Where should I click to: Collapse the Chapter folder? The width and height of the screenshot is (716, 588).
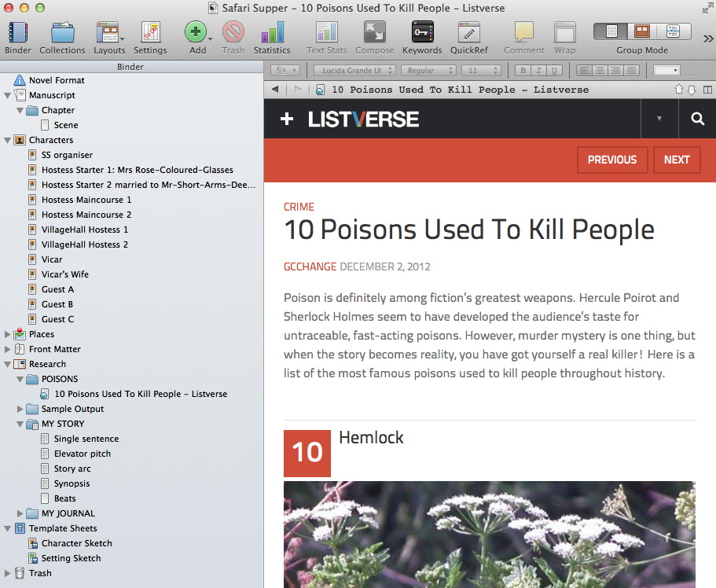pos(20,111)
